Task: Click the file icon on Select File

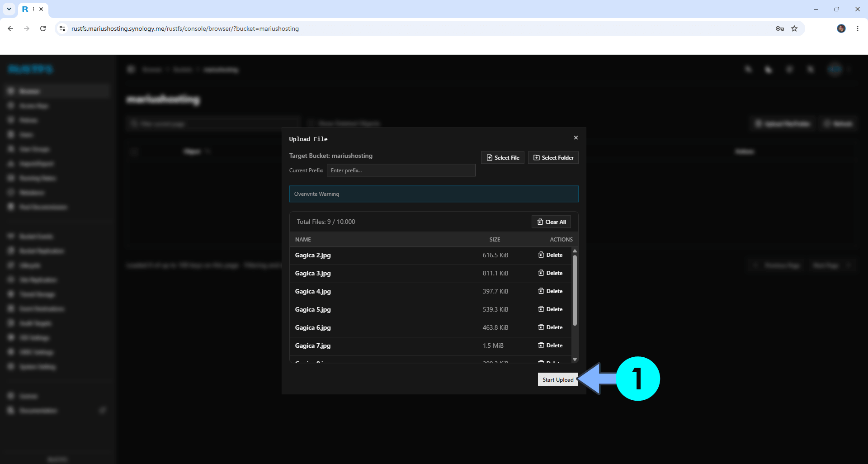Action: click(x=489, y=157)
